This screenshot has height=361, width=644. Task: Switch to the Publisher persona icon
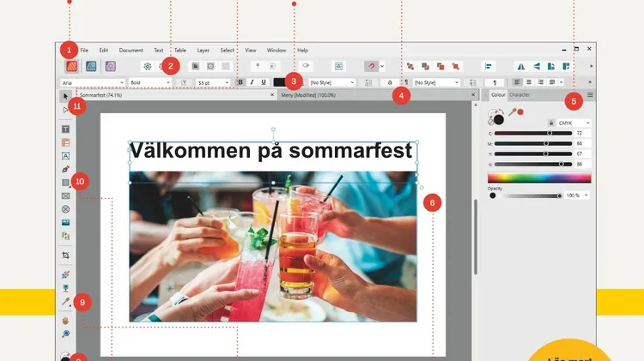pos(72,66)
